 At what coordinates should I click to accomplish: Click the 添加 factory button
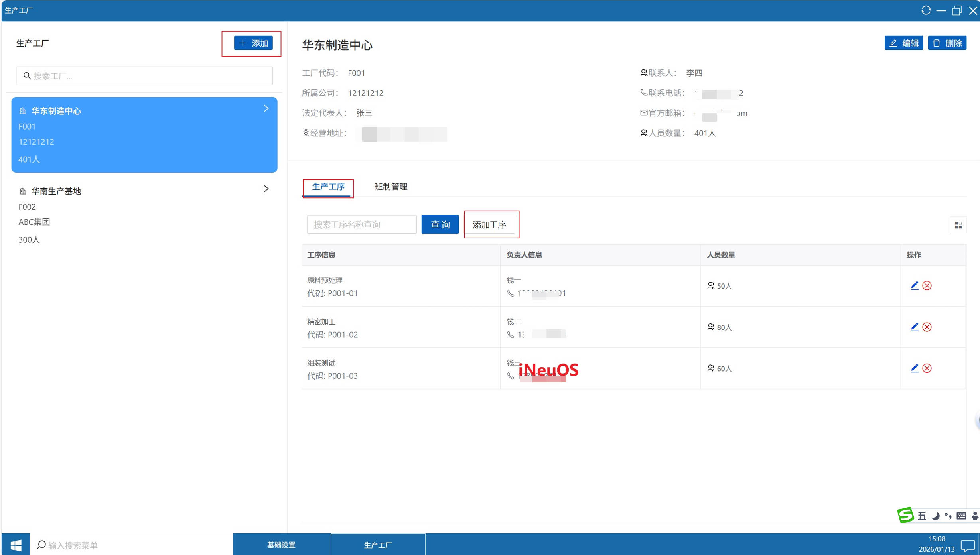point(253,43)
